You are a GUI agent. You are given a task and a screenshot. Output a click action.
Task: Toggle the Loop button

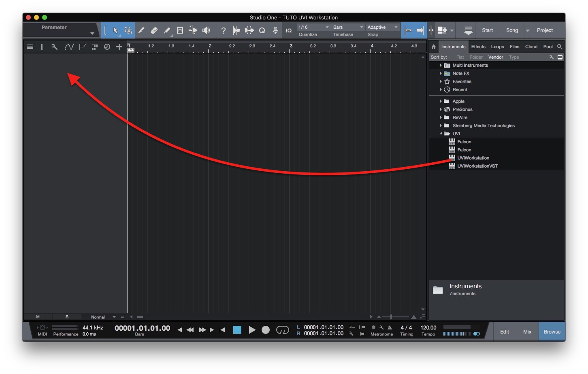coord(283,330)
